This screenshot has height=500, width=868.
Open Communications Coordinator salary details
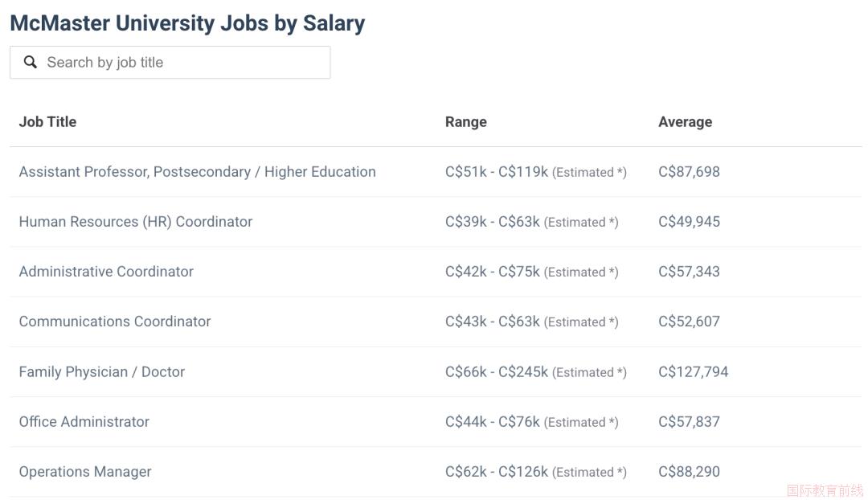(115, 322)
